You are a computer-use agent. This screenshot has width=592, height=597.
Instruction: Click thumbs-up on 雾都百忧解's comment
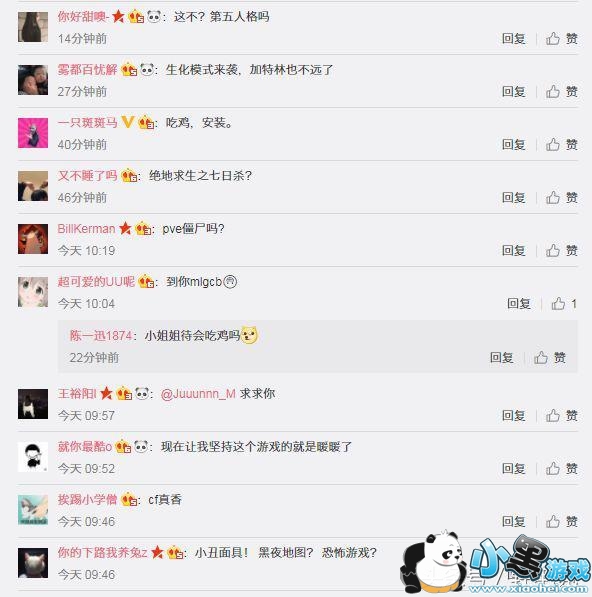coord(562,91)
